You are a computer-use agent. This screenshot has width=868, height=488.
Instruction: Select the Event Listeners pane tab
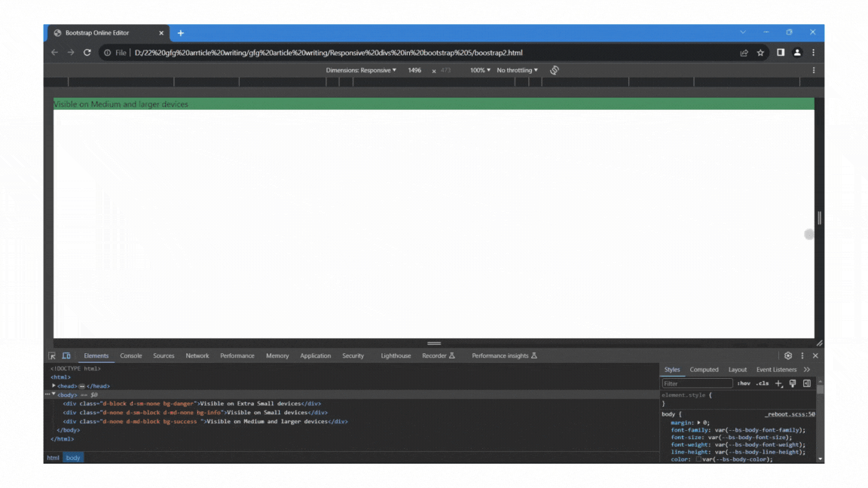777,370
